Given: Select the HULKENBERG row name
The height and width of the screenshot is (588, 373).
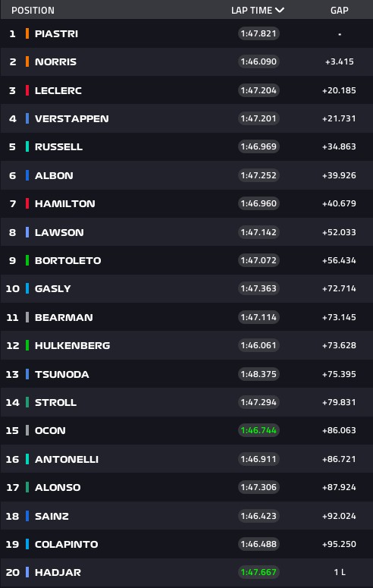Looking at the screenshot, I should click(72, 345).
